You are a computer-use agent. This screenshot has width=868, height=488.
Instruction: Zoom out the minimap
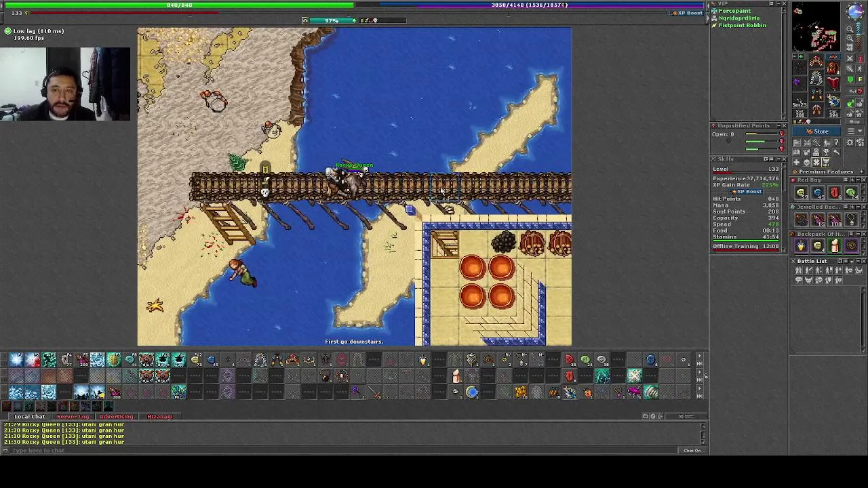pos(850,29)
